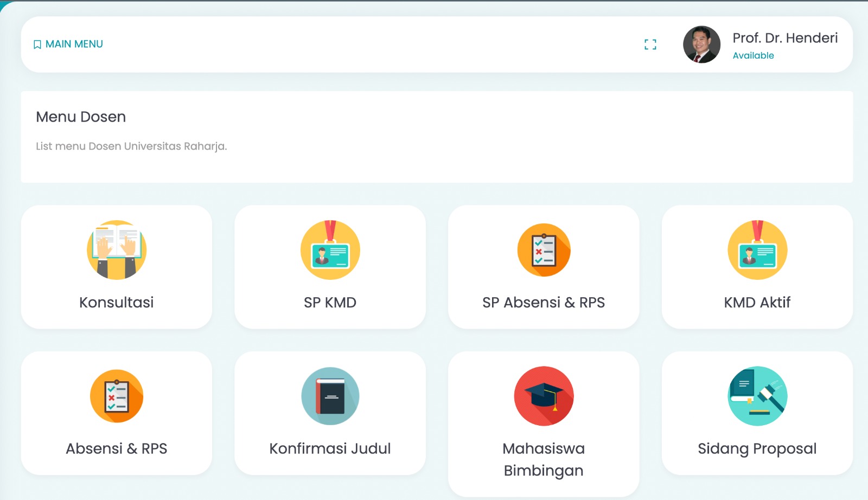Go to the SP KMD text label

tap(330, 302)
